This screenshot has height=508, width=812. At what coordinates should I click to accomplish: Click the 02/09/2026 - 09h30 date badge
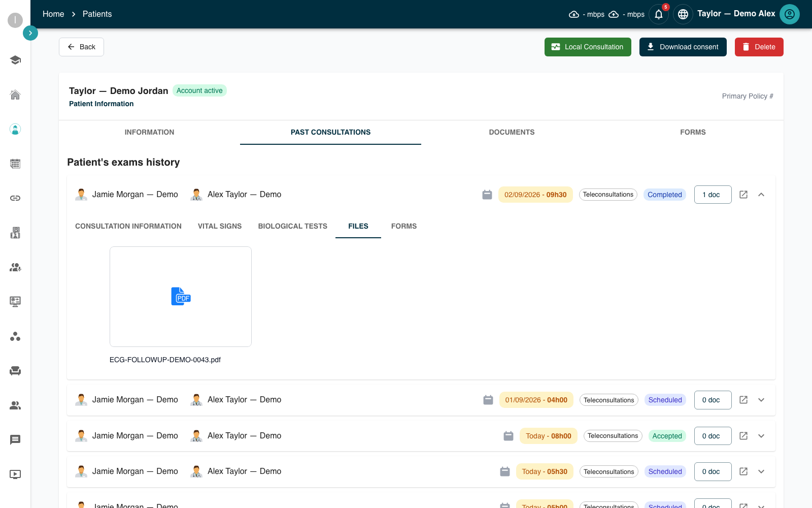point(535,195)
